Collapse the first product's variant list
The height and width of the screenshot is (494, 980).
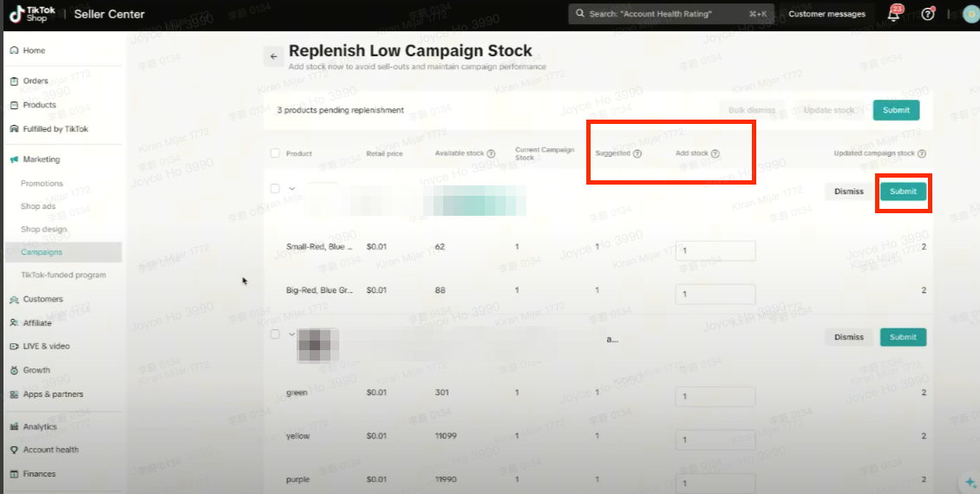(292, 188)
